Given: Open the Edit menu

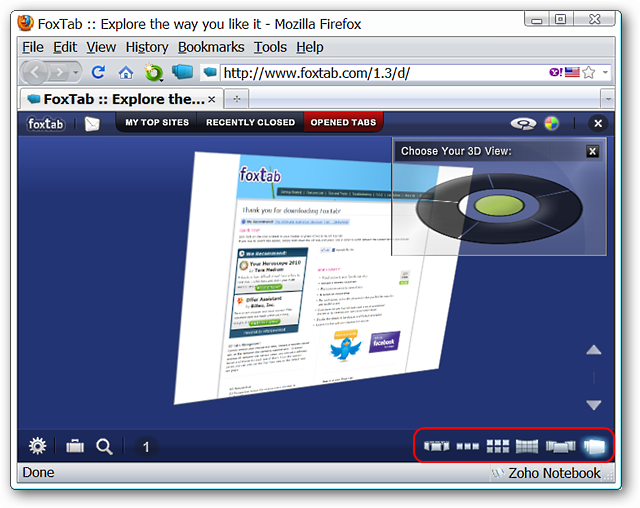Looking at the screenshot, I should click(65, 47).
